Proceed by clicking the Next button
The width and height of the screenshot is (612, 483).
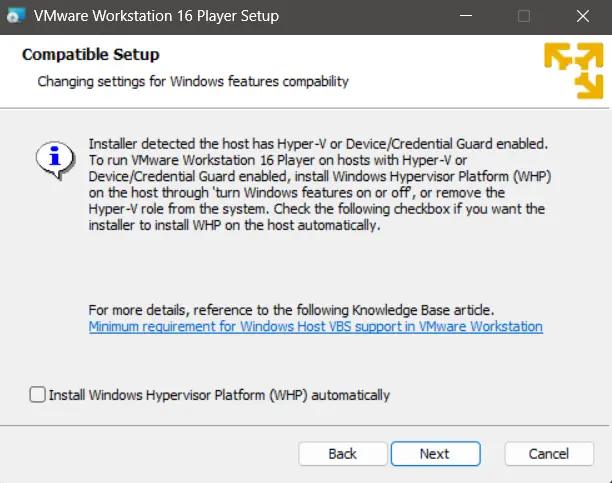(434, 453)
